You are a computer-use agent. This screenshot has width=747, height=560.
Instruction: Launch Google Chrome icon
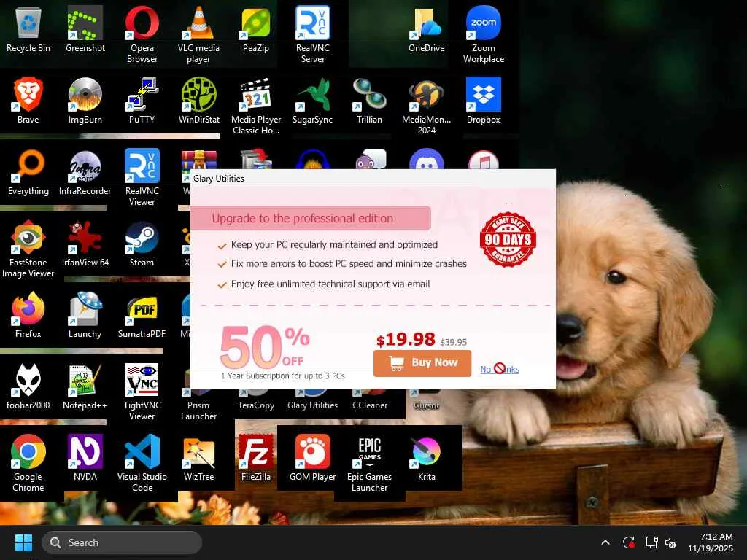28,462
